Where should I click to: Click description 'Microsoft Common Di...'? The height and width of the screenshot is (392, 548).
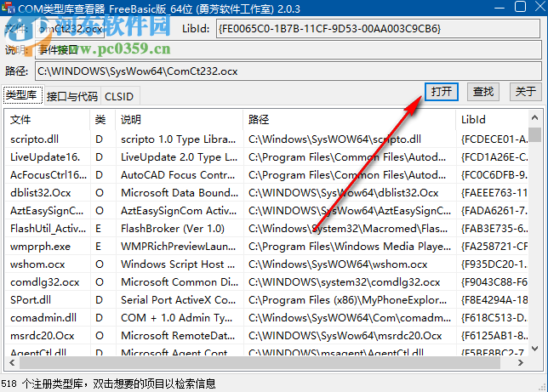[x=180, y=282]
